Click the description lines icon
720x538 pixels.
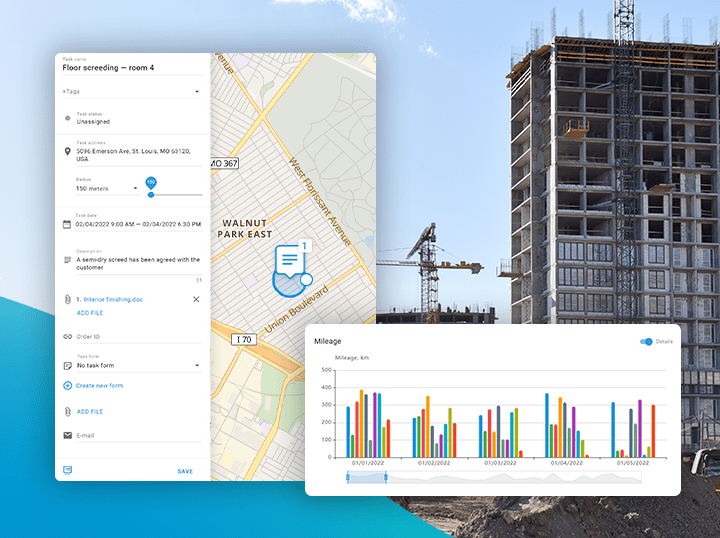coord(68,260)
